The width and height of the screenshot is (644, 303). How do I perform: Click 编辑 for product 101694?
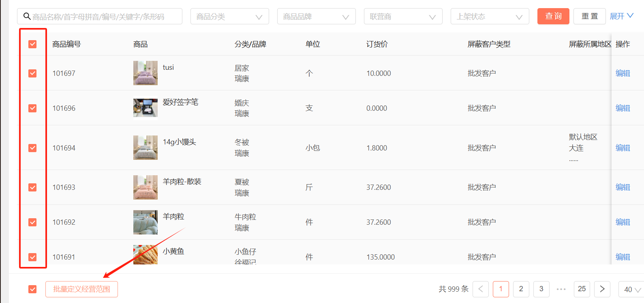tap(623, 148)
